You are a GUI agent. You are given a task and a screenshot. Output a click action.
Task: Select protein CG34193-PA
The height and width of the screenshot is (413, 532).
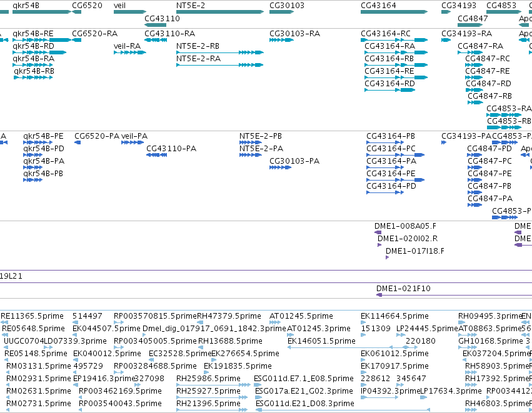pos(444,142)
